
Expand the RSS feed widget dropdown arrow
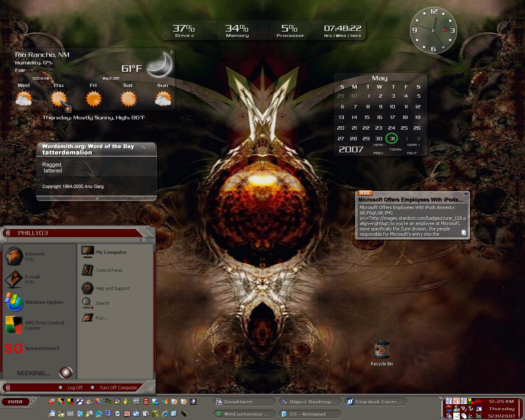coord(466,194)
